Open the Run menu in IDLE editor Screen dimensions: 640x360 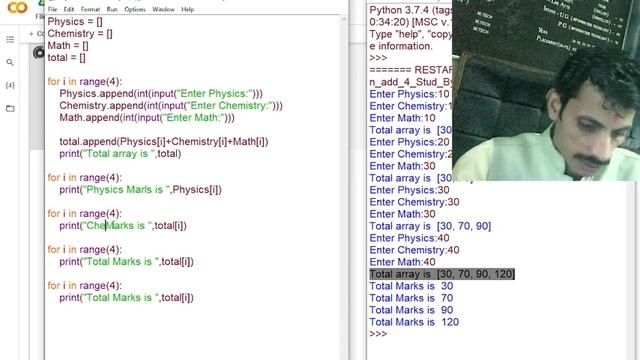pyautogui.click(x=112, y=9)
